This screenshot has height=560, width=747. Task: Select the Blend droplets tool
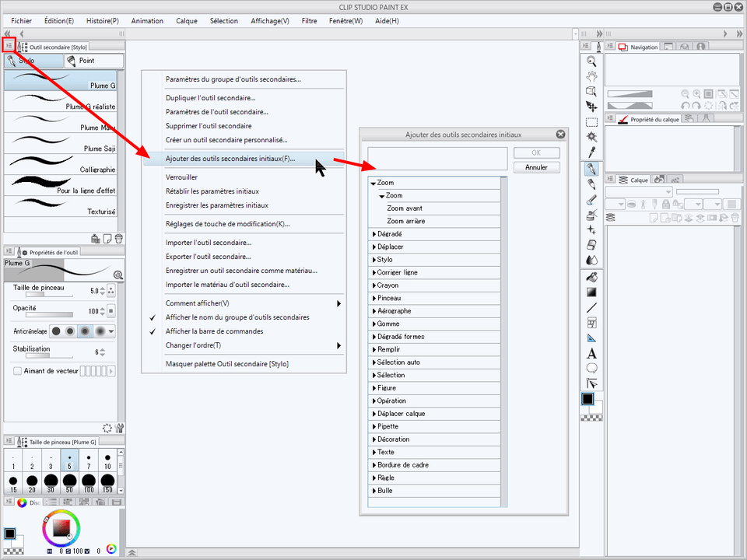[x=591, y=261]
